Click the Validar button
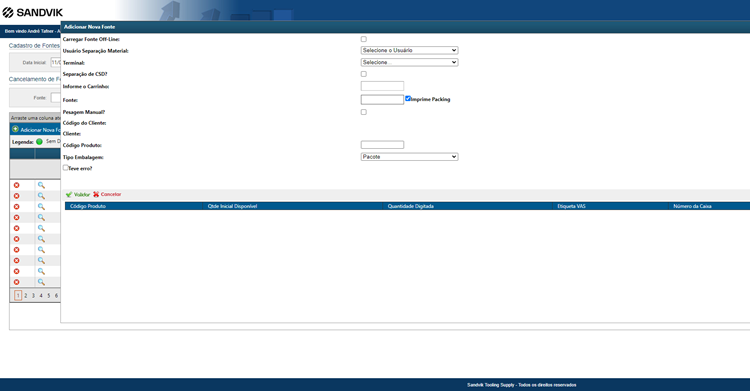The image size is (750, 391). 78,194
